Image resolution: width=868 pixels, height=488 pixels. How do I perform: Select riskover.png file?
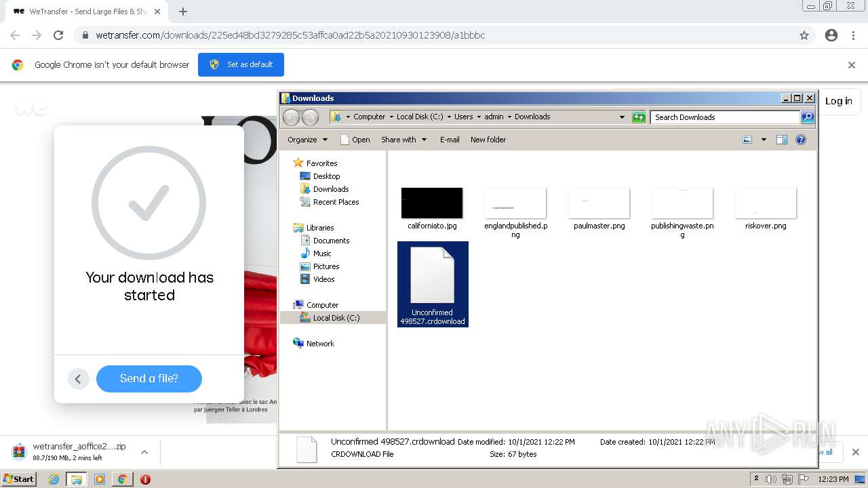click(766, 209)
